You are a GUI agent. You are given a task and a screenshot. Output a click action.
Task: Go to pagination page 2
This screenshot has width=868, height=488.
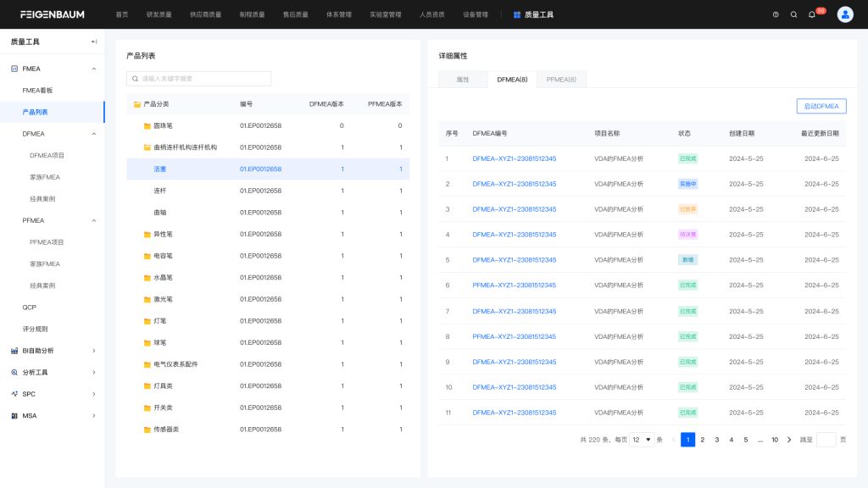pos(703,440)
